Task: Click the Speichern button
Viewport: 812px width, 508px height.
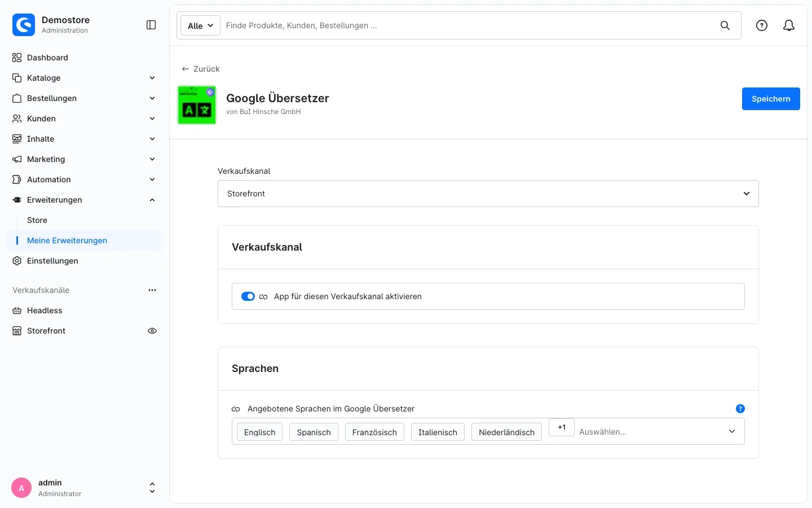Action: [x=771, y=99]
